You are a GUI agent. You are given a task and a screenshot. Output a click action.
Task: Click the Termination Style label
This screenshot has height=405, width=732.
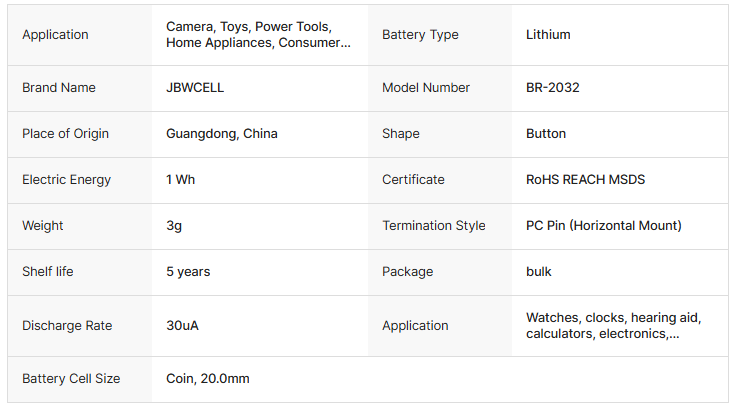click(x=433, y=226)
